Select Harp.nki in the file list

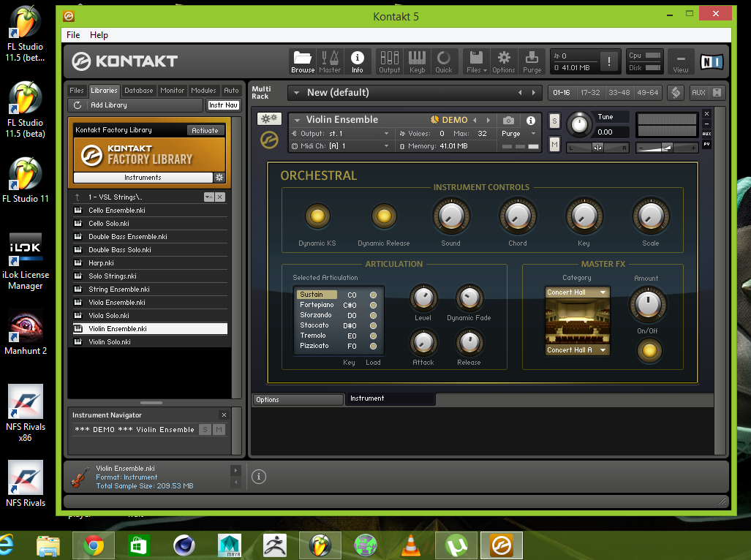(x=150, y=262)
